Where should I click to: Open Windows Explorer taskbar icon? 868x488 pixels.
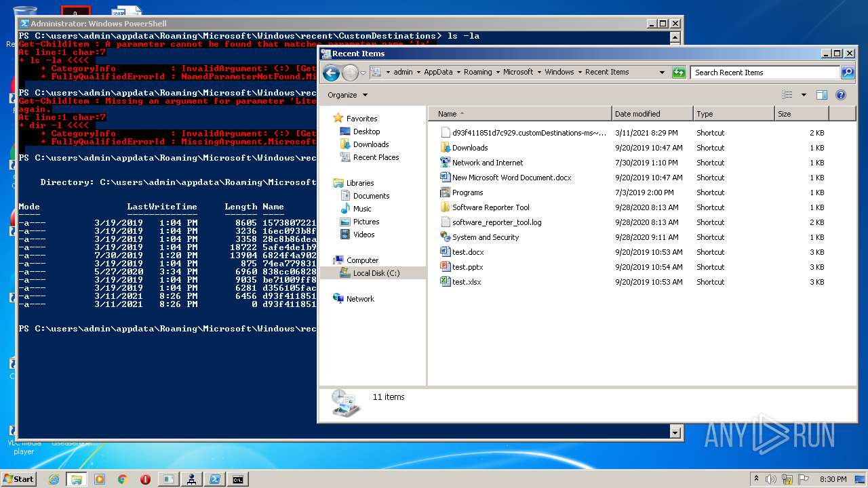[x=77, y=479]
